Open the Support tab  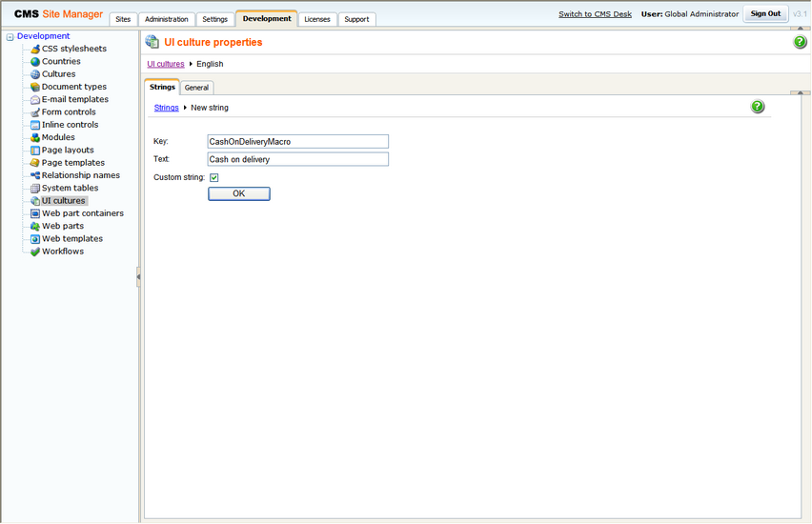click(356, 19)
